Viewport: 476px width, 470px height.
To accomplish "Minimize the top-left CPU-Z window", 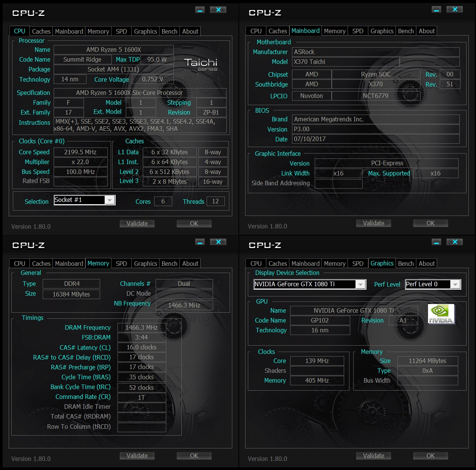I will pos(200,10).
